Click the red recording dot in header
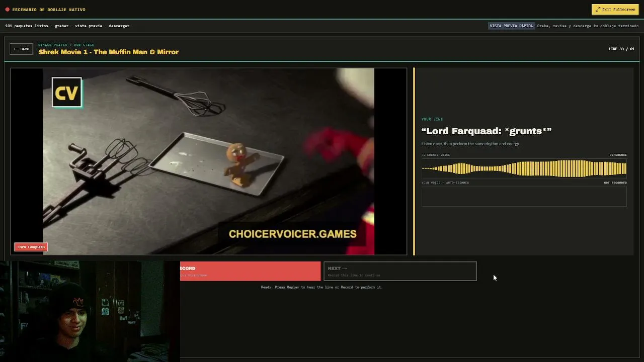The image size is (644, 362). (7, 10)
